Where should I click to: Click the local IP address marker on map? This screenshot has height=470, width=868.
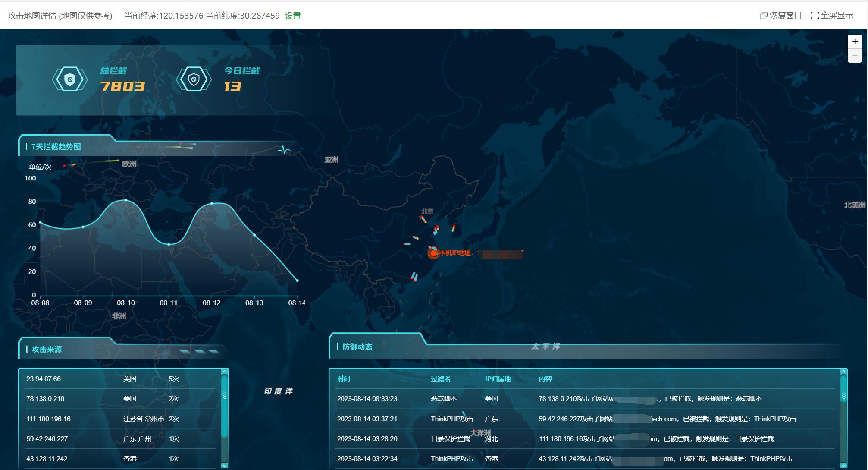(x=433, y=253)
